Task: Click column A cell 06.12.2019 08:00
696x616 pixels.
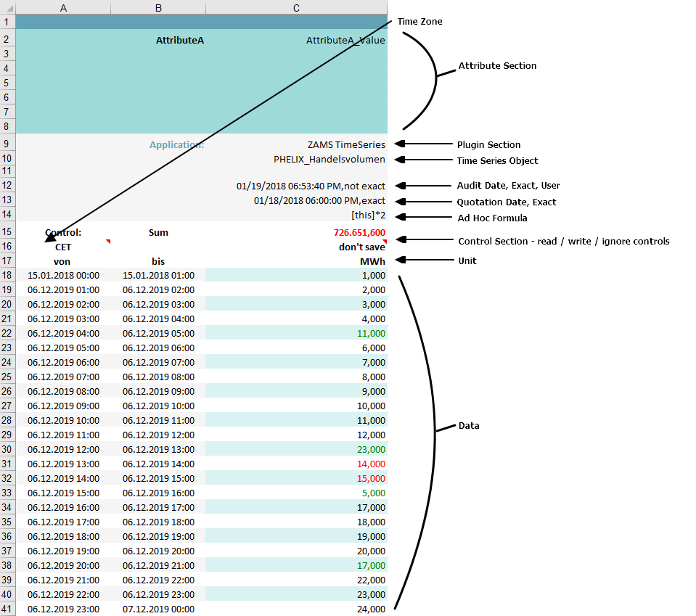Action: (63, 391)
